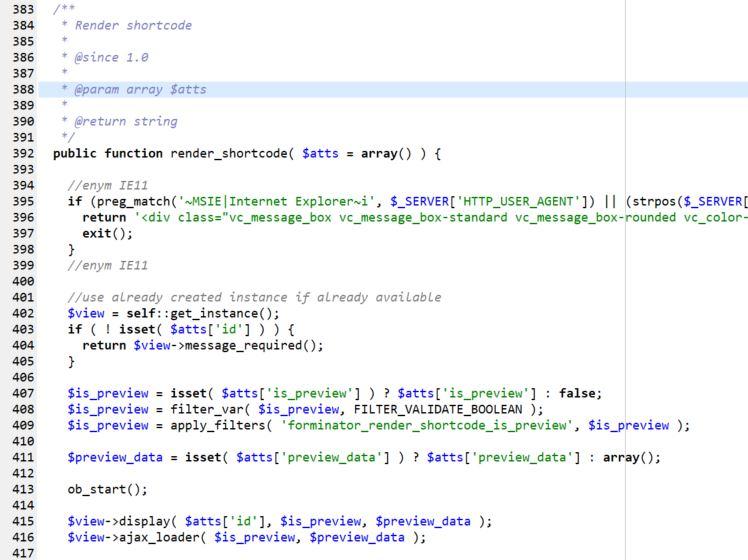Viewport: 748px width, 560px height.
Task: Select line number 383 in the gutter
Action: coord(23,9)
